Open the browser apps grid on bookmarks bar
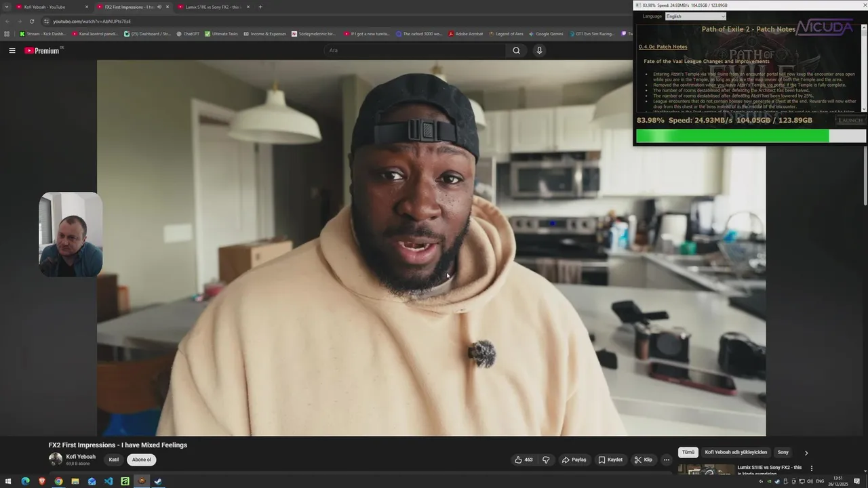 [7, 34]
